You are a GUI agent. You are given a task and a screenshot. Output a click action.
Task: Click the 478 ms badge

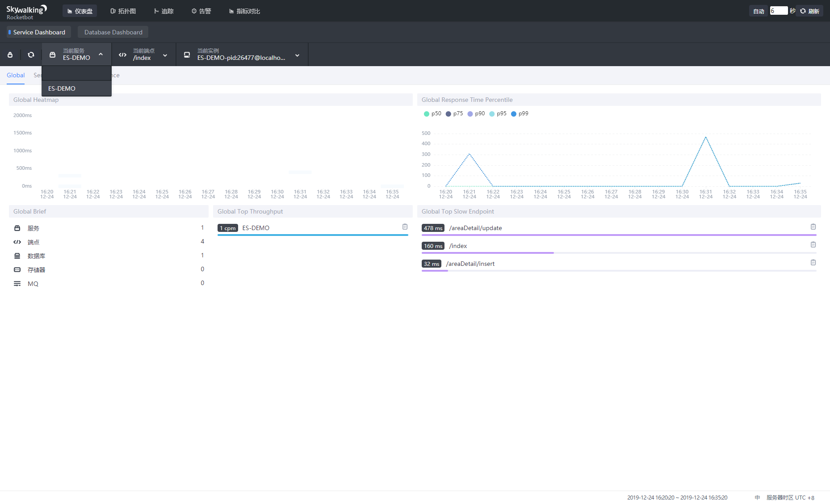(433, 228)
